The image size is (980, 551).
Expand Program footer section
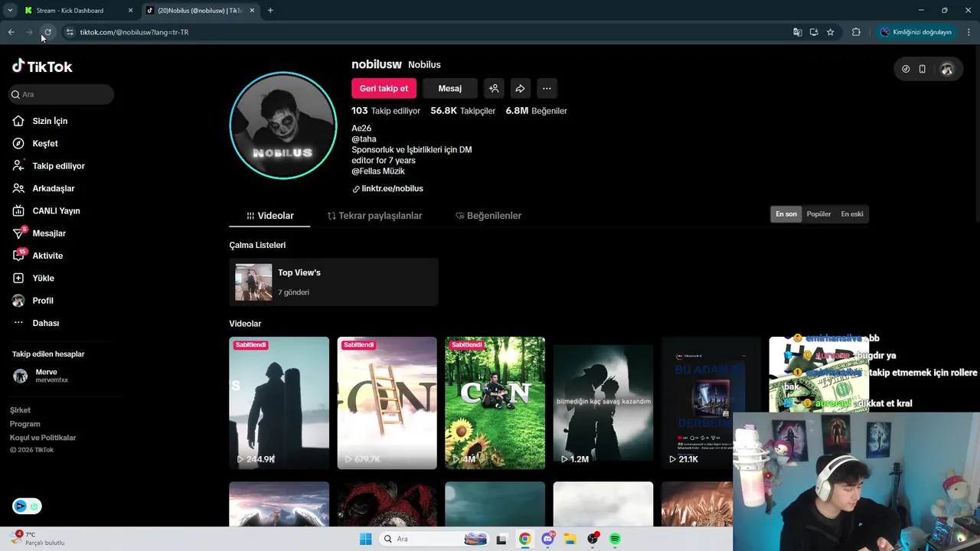(24, 424)
